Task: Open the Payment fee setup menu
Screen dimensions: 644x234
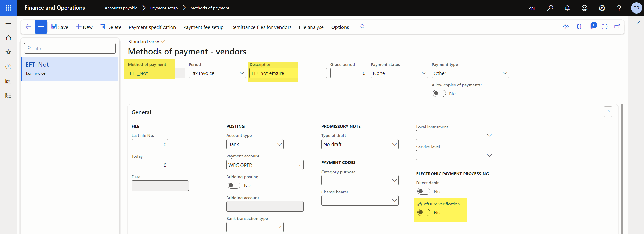Action: [x=203, y=27]
